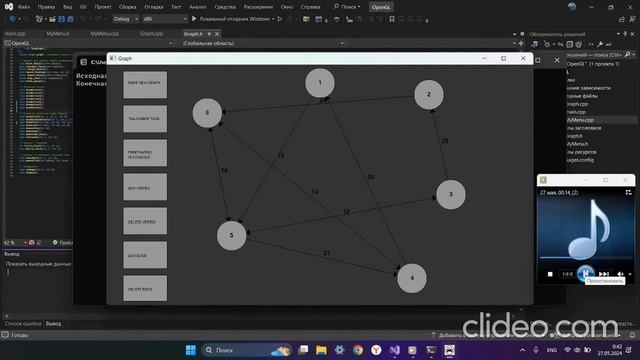Viewport: 640px width, 360px height.
Task: Open the Анализ menu
Action: [x=198, y=7]
